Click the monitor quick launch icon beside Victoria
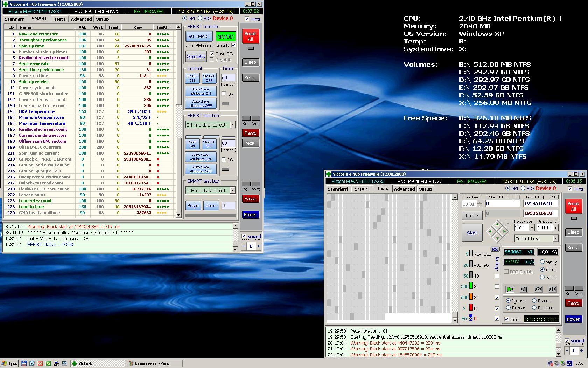Viewport: 588px width, 368px height. [x=64, y=363]
